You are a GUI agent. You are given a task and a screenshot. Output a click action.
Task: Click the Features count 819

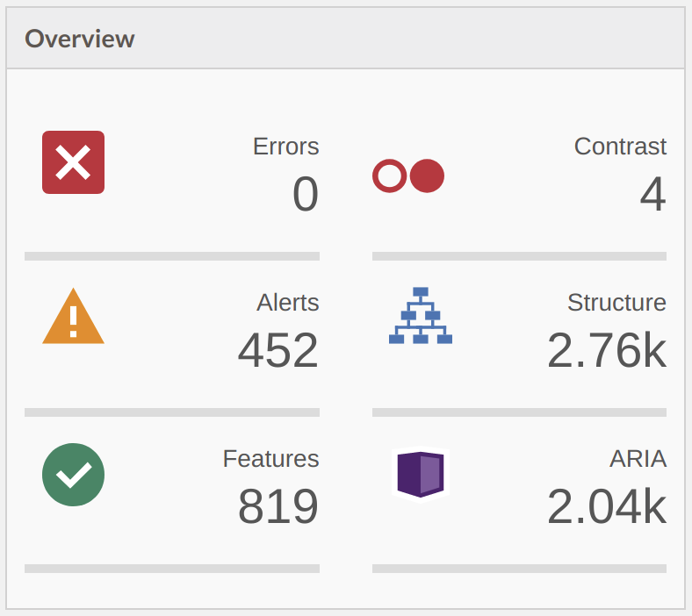coord(278,506)
